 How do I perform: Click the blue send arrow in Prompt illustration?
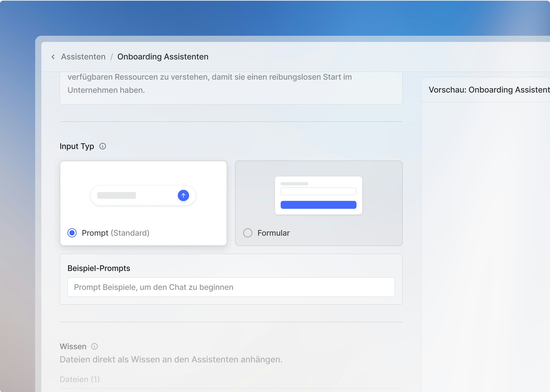click(x=183, y=195)
